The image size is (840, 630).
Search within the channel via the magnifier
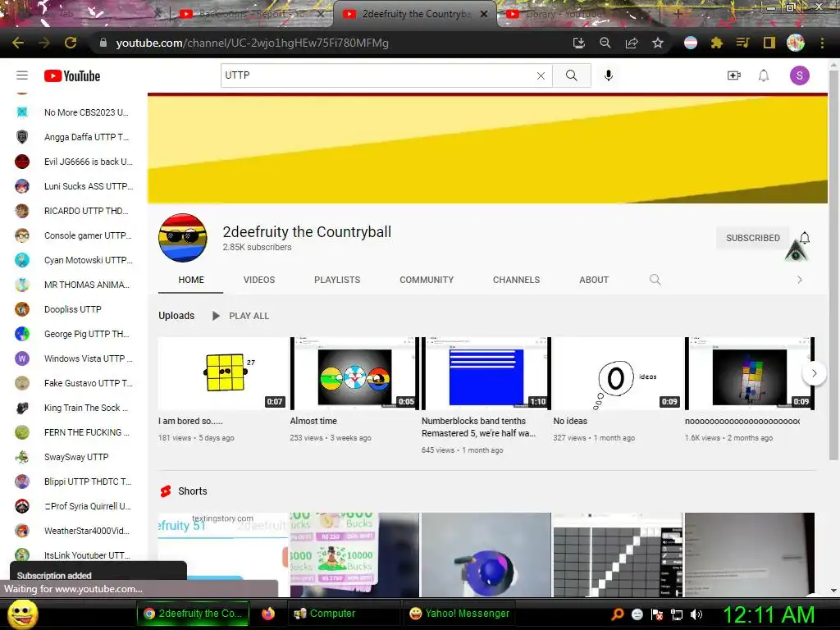tap(655, 280)
